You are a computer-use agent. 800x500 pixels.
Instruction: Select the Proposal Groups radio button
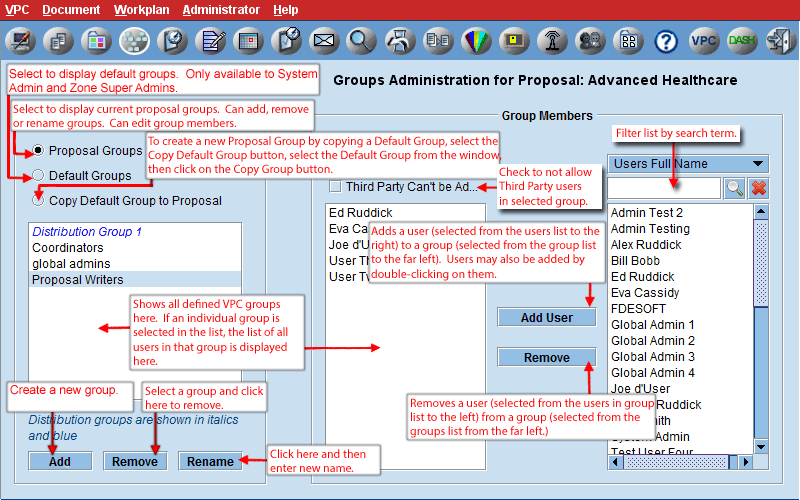pyautogui.click(x=38, y=151)
